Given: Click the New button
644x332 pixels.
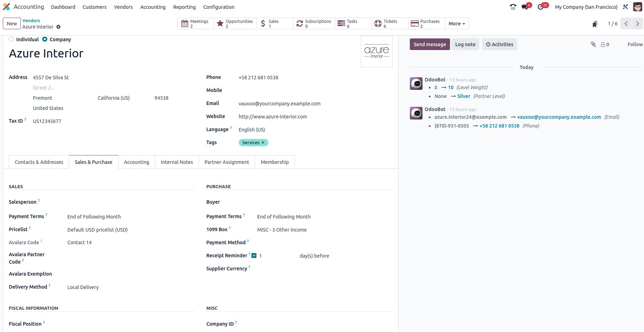Looking at the screenshot, I should [12, 24].
